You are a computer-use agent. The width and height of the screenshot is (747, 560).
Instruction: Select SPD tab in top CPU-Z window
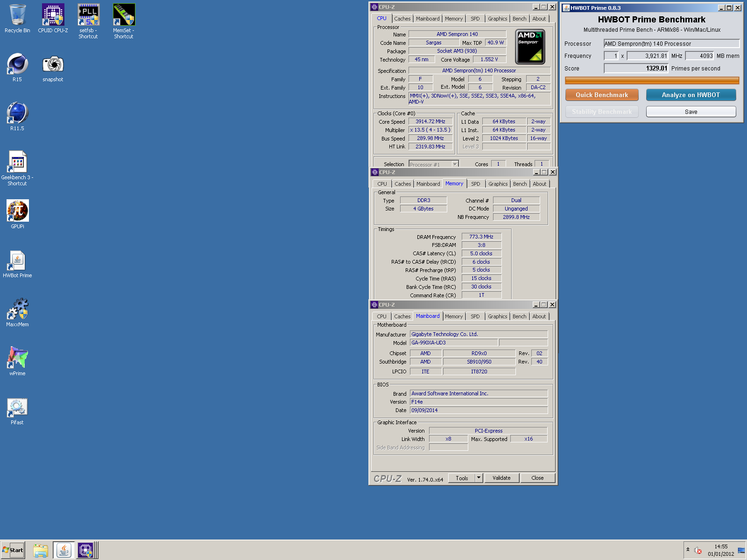(x=475, y=19)
